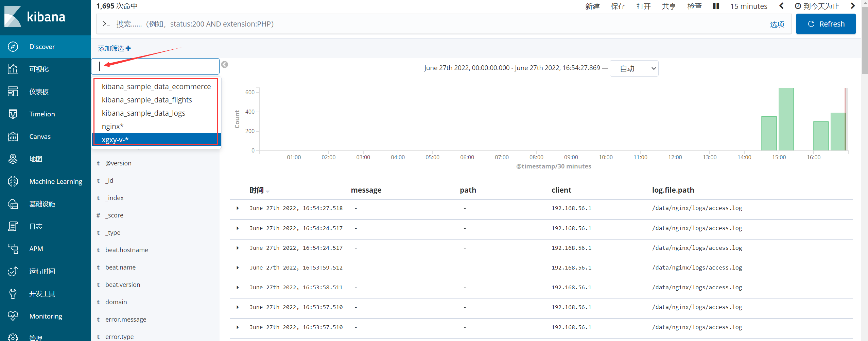Image resolution: width=868 pixels, height=341 pixels.
Task: Open the Management gear icon (管理)
Action: click(x=13, y=338)
